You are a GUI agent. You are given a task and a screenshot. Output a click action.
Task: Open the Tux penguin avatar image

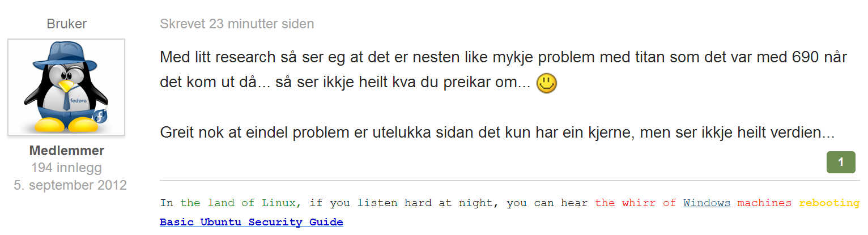(x=66, y=87)
